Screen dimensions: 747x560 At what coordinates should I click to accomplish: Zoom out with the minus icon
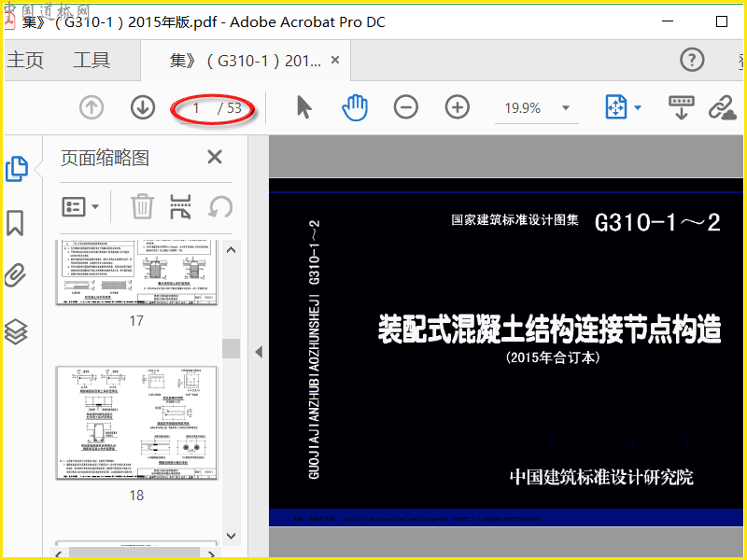click(x=406, y=107)
